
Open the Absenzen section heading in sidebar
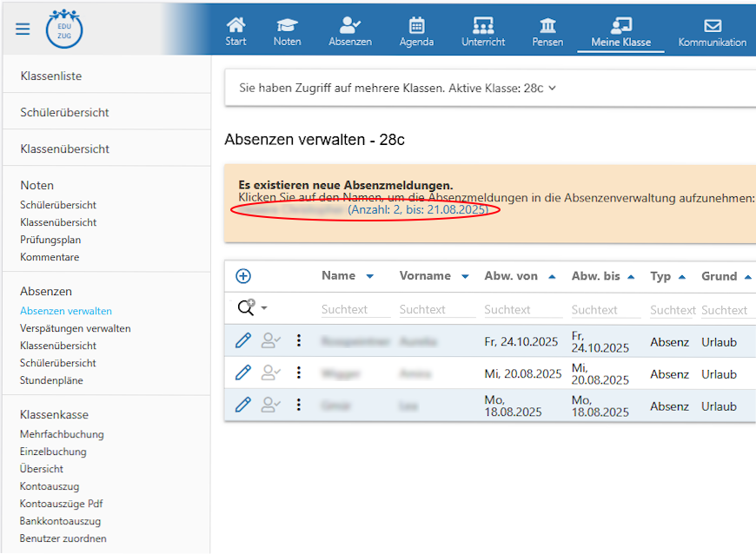[46, 292]
